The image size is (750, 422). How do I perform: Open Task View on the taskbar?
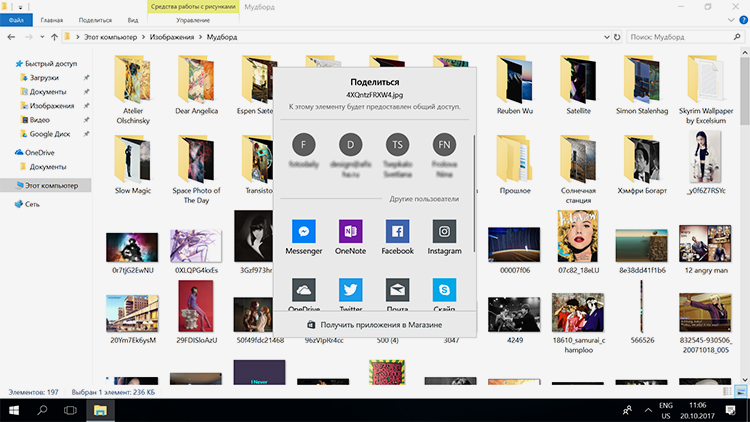(70, 411)
